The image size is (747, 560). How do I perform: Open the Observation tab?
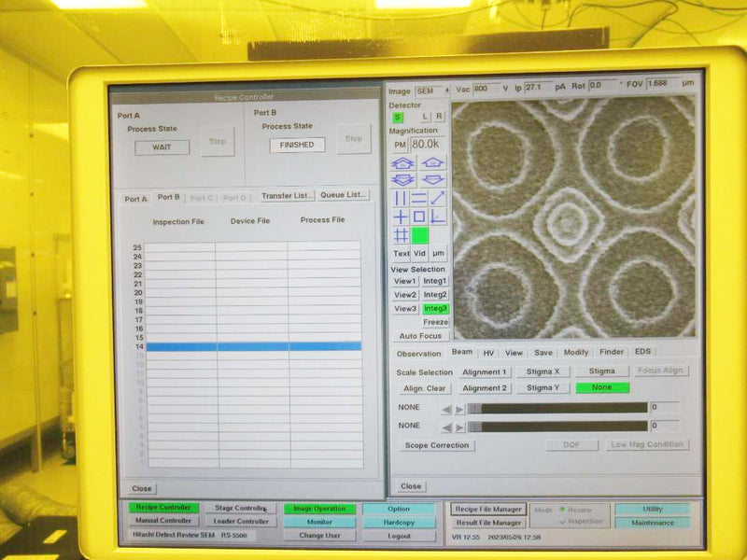(x=418, y=354)
